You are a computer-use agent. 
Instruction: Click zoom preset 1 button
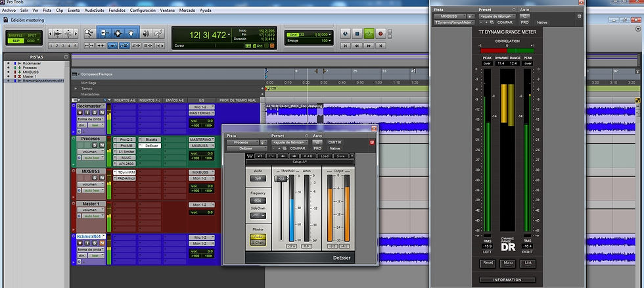click(51, 45)
